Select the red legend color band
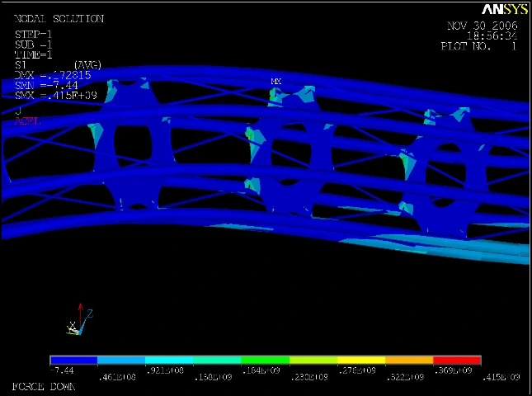The height and width of the screenshot is (396, 532). pos(457,361)
